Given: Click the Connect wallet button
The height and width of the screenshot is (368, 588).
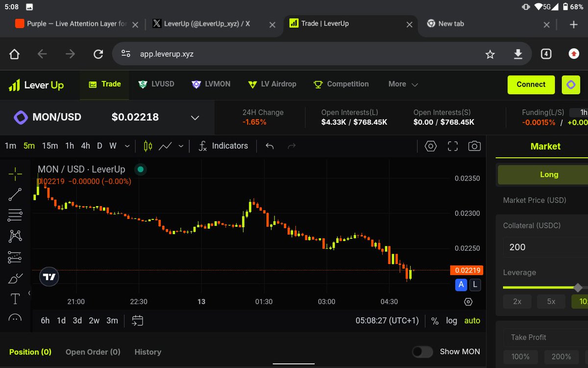Looking at the screenshot, I should [x=531, y=84].
